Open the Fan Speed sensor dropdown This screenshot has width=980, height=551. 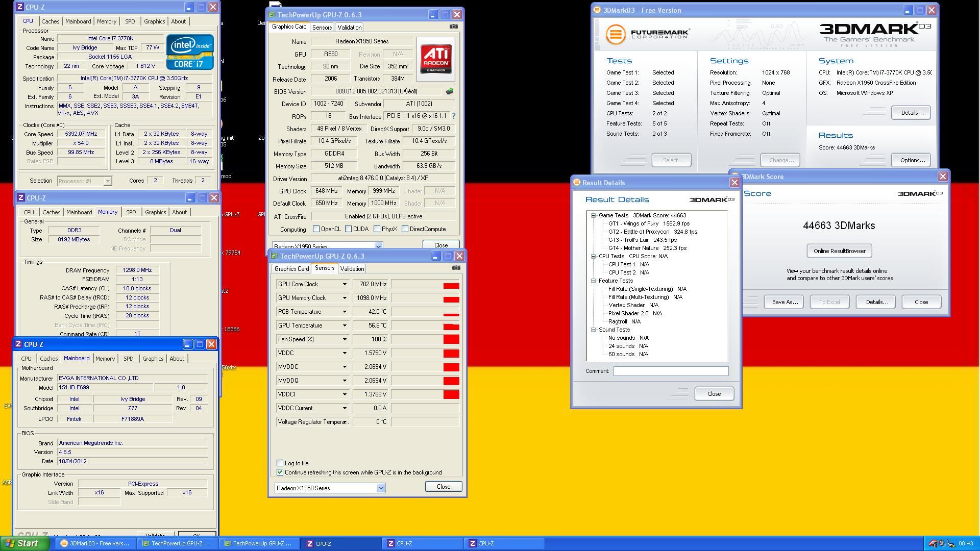coord(345,339)
